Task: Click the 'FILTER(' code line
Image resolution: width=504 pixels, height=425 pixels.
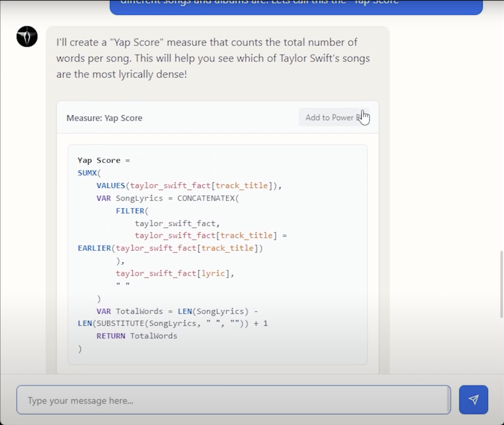Action: [x=132, y=211]
